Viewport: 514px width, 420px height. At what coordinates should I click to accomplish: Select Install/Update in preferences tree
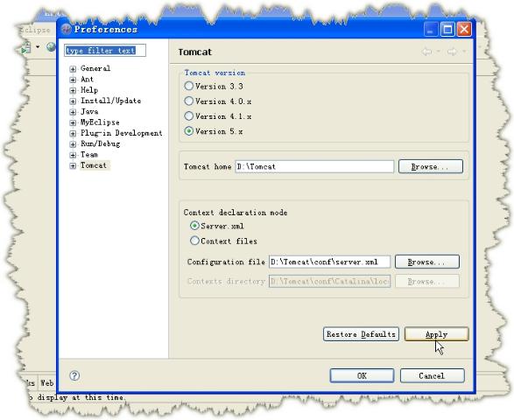click(x=111, y=101)
